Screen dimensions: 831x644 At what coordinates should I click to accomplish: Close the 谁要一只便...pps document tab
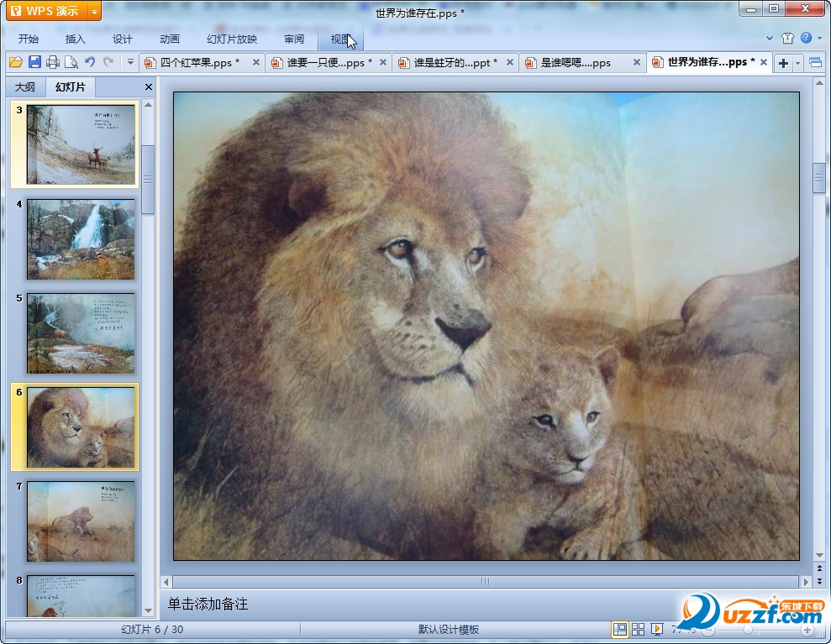pos(382,62)
